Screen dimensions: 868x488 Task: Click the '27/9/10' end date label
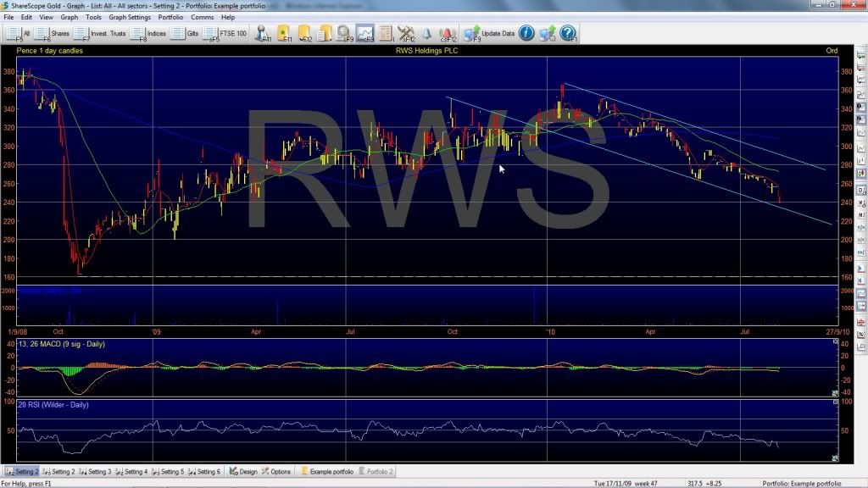tap(837, 332)
